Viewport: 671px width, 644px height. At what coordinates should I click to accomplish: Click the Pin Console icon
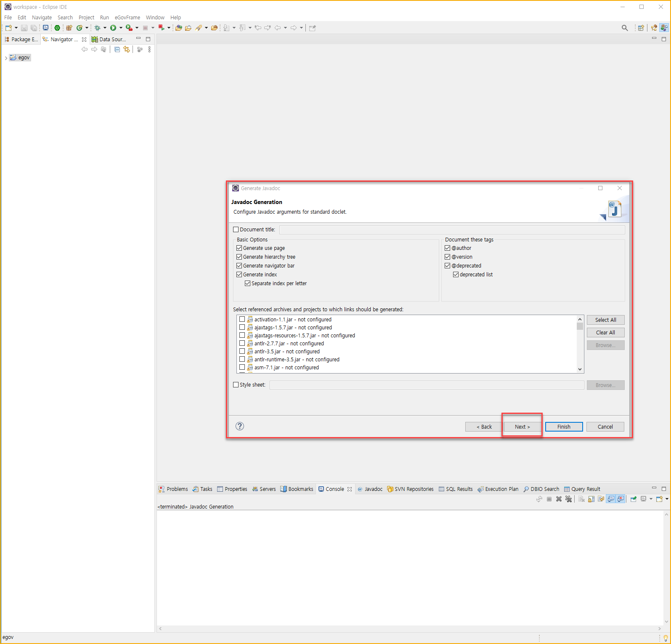coord(633,499)
